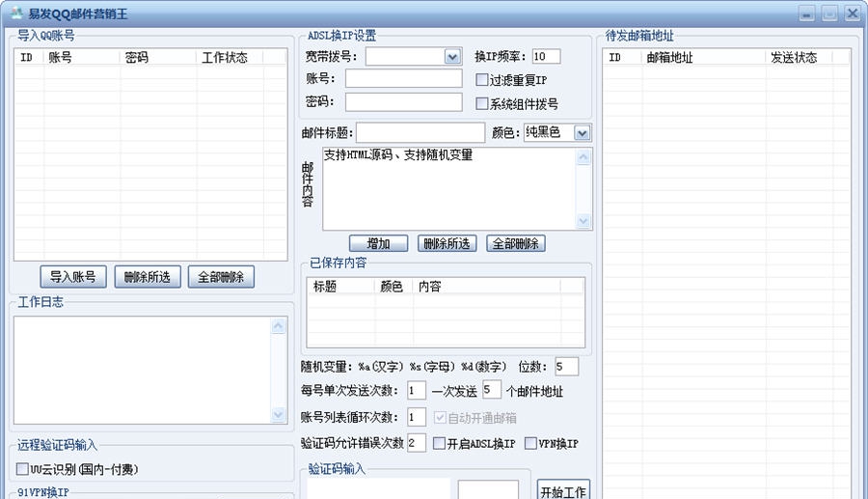Click inside the 工作日志 log box
868x499 pixels.
(143, 371)
